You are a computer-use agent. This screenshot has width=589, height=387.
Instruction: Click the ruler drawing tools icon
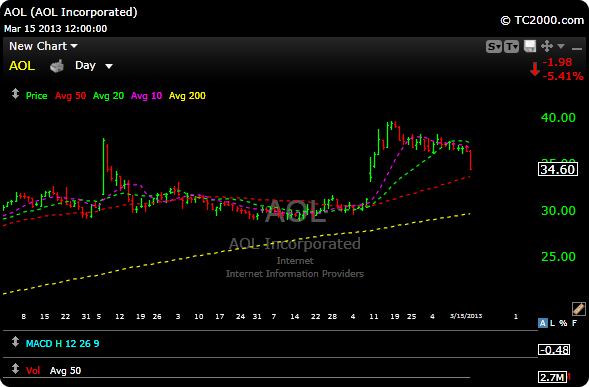coord(578,308)
